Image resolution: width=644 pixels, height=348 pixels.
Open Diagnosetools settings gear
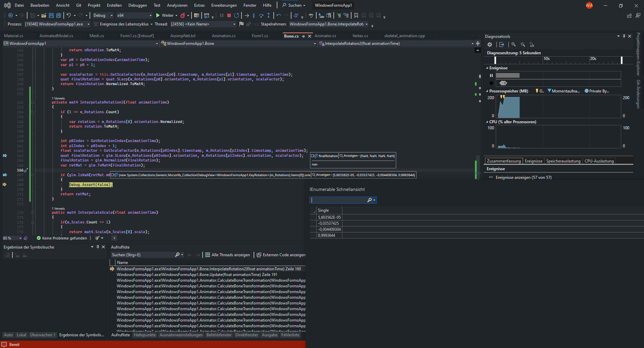point(490,45)
